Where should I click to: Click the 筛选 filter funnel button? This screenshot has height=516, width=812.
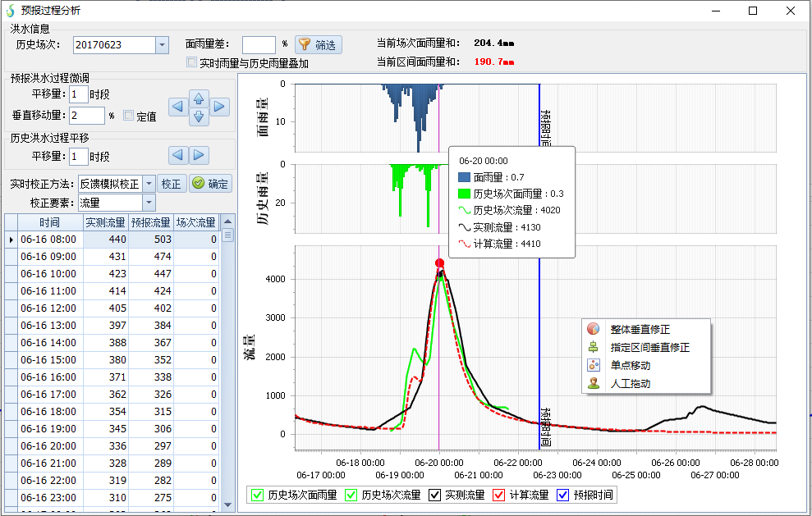coord(318,45)
